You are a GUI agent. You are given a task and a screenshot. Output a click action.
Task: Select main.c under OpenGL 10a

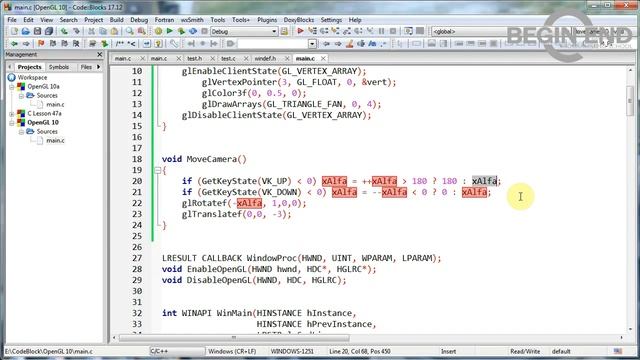point(55,104)
